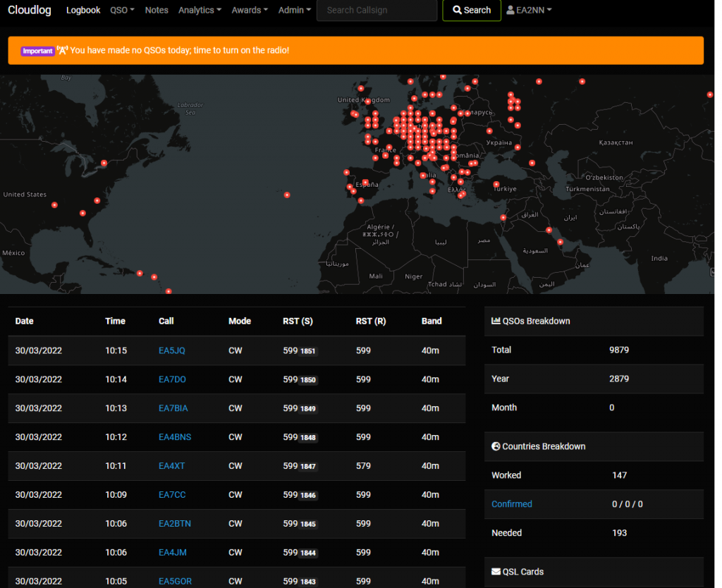Expand the Awards dropdown menu
The width and height of the screenshot is (722, 588).
click(x=250, y=11)
